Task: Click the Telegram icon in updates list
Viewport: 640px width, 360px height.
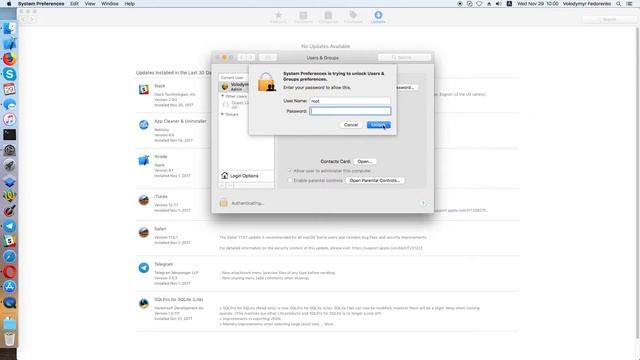Action: (144, 268)
